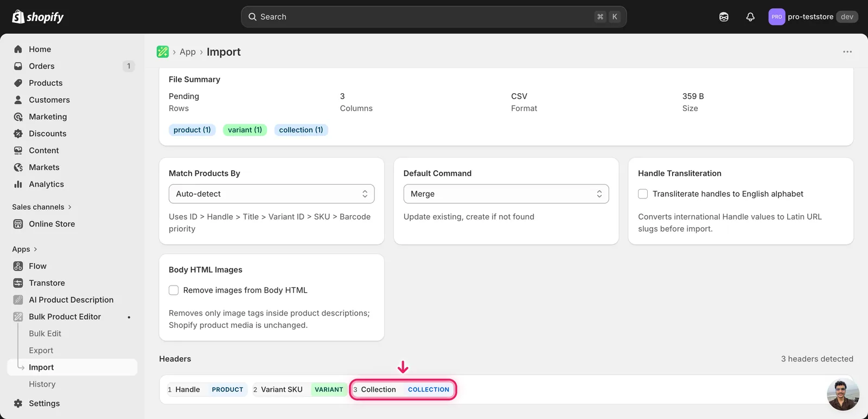Click the product (1) tag
Image resolution: width=868 pixels, height=419 pixels.
click(x=192, y=130)
